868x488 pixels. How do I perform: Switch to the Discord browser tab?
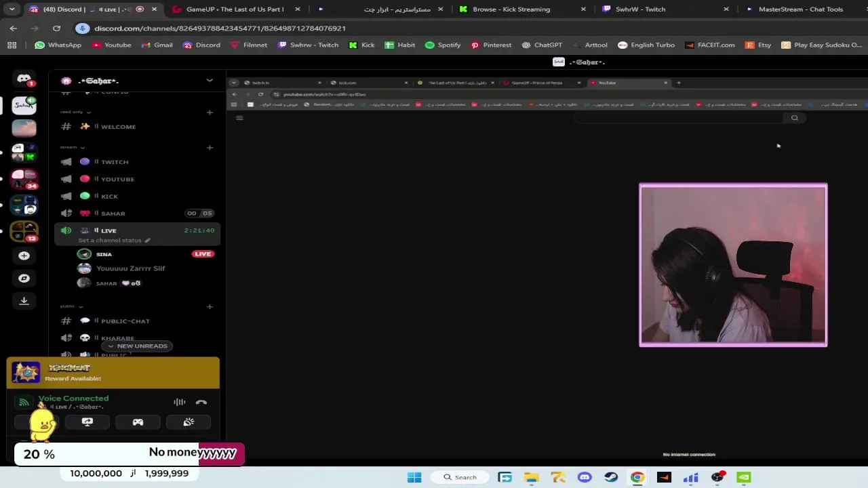93,9
